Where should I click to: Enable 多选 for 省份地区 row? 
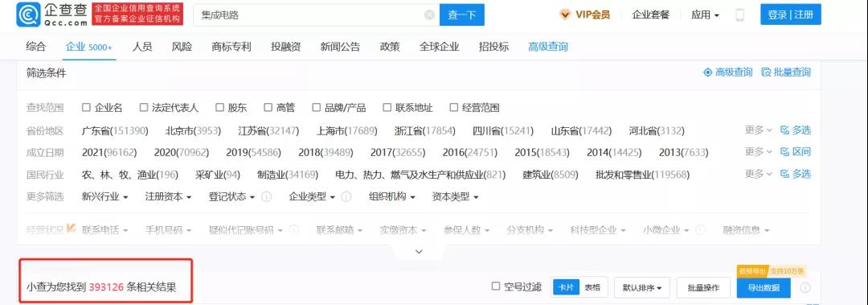click(796, 130)
